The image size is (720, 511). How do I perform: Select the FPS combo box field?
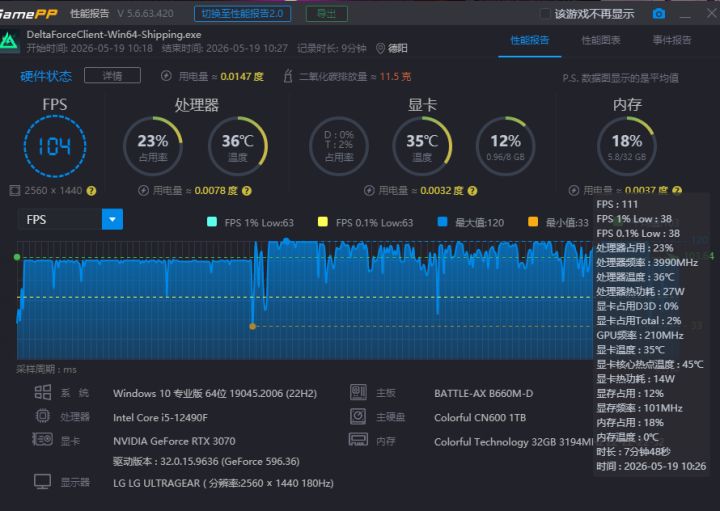coord(70,219)
